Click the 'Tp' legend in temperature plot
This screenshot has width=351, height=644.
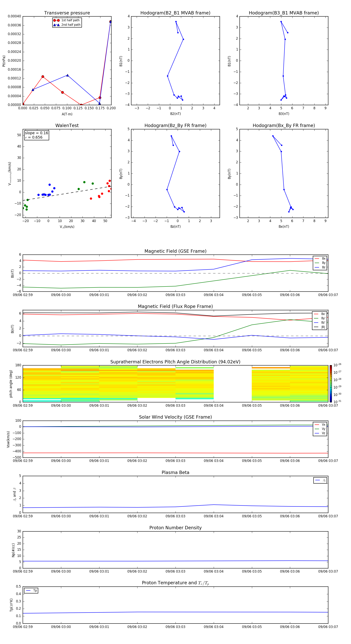(31, 591)
